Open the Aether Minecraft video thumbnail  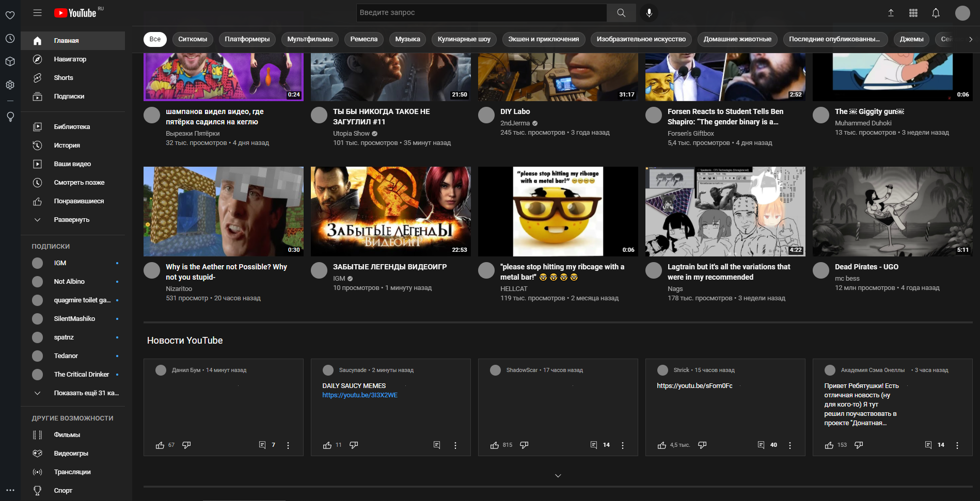click(x=224, y=212)
